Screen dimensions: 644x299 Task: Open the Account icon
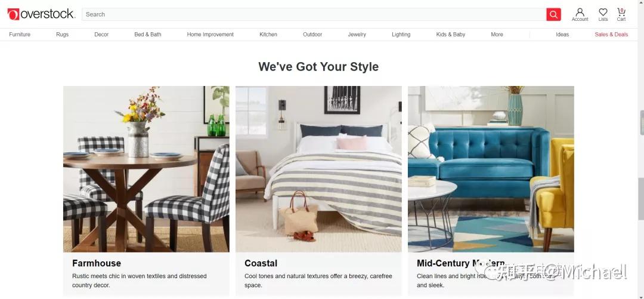point(580,14)
